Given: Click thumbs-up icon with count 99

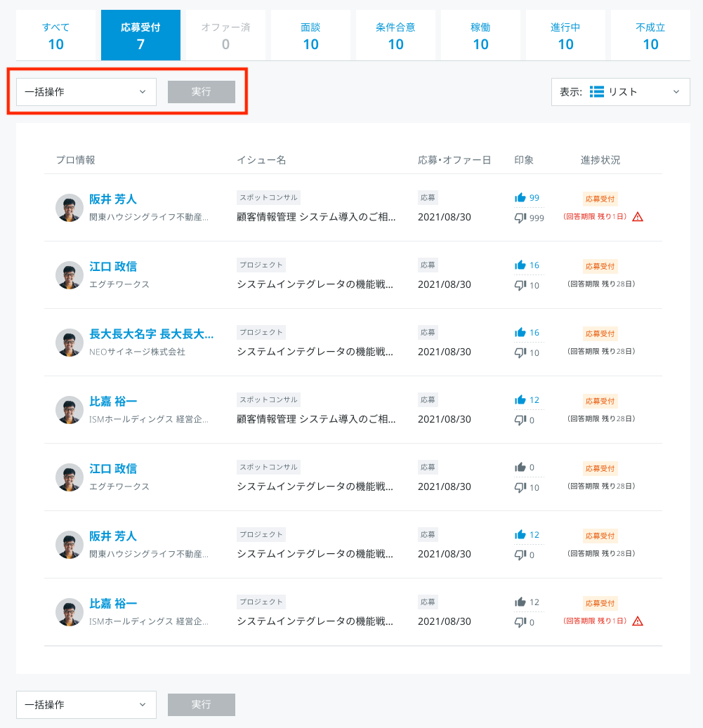Looking at the screenshot, I should [x=520, y=197].
